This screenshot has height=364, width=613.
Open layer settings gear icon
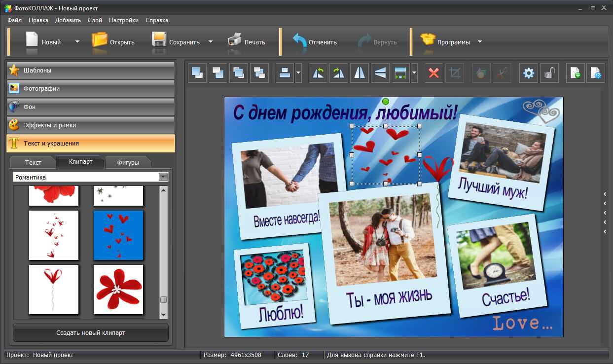point(529,73)
